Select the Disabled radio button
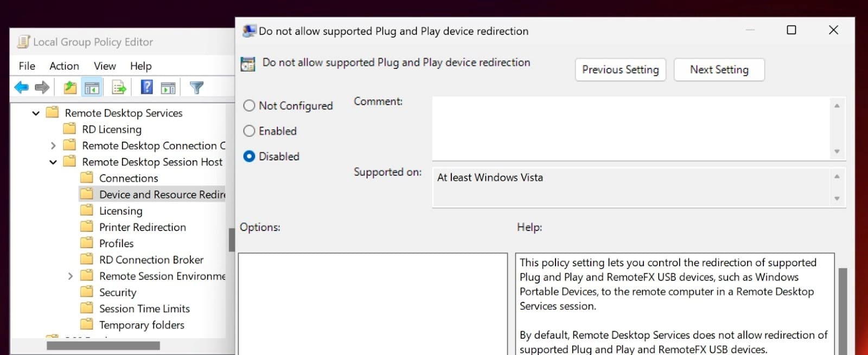 248,156
